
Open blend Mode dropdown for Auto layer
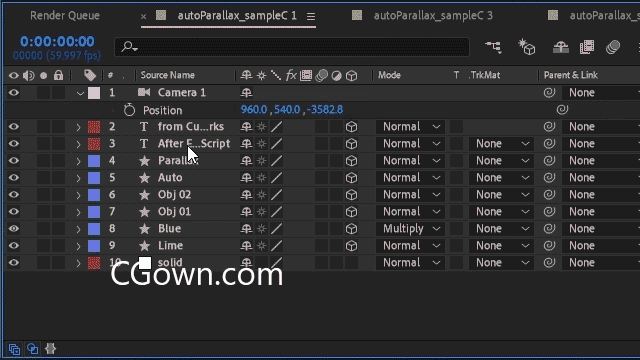pyautogui.click(x=410, y=178)
